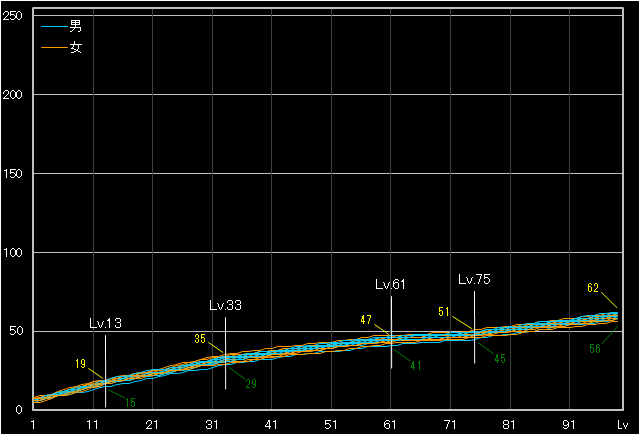Screen dimensions: 640x435
Task: Click the x-axis label 21
Action: [x=152, y=425]
